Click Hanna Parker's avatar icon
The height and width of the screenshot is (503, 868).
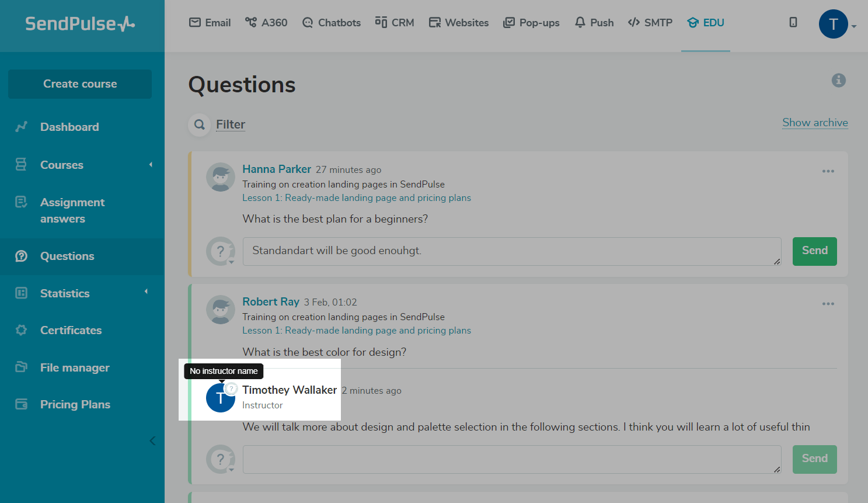221,177
